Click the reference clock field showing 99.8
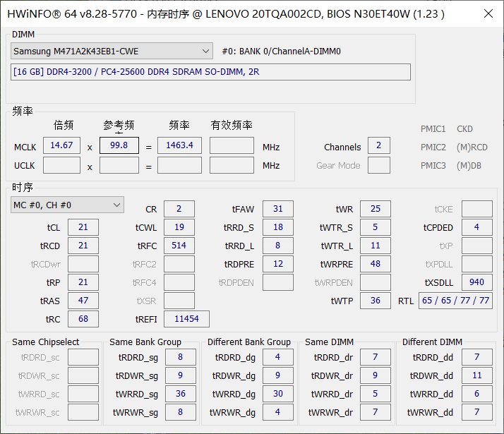 coord(119,145)
